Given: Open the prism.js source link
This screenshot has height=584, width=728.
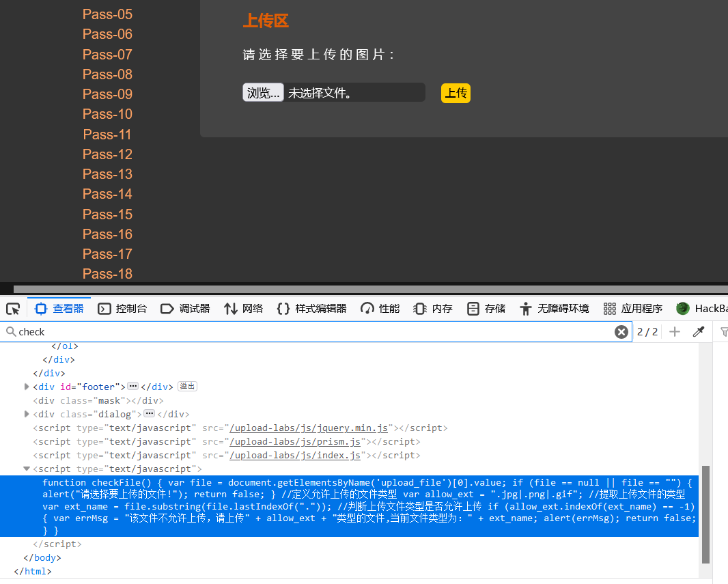Looking at the screenshot, I should click(295, 441).
